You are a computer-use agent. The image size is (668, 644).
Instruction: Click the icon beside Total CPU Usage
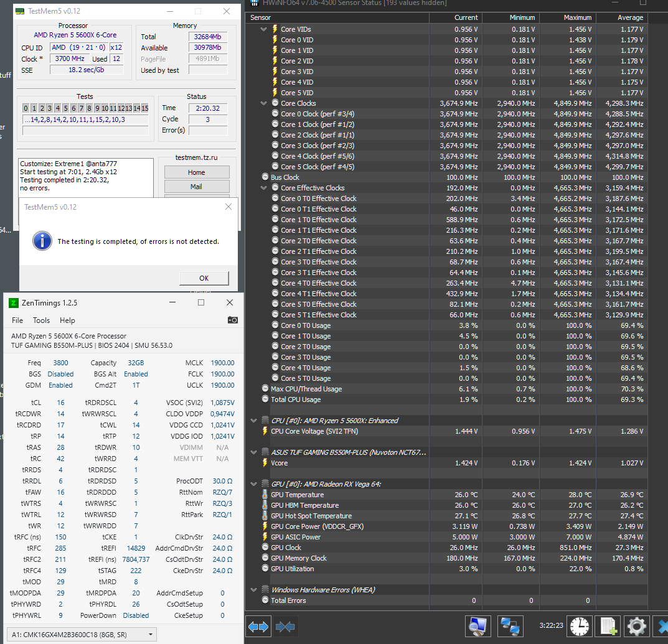click(265, 399)
